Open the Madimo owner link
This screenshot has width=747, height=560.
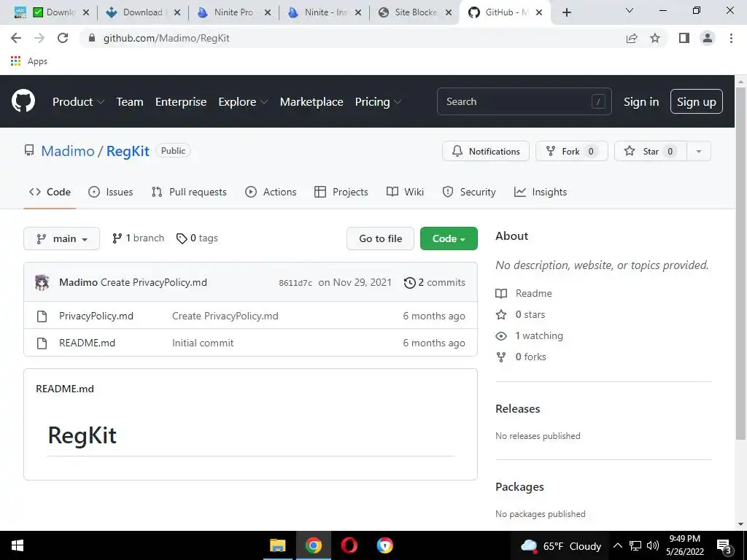tap(68, 151)
